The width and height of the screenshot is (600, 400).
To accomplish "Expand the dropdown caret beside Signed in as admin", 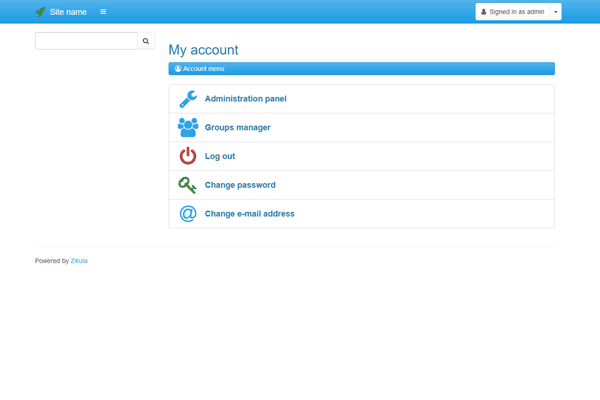I will tap(556, 12).
